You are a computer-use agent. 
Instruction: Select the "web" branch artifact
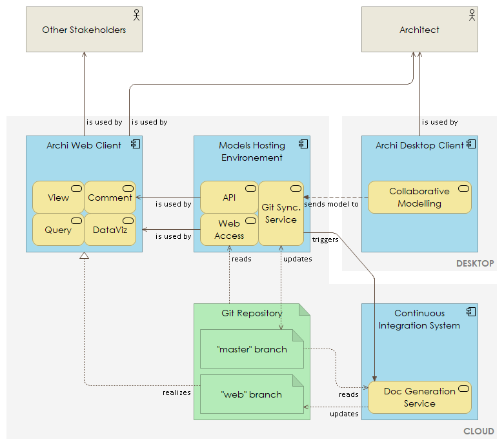[252, 394]
